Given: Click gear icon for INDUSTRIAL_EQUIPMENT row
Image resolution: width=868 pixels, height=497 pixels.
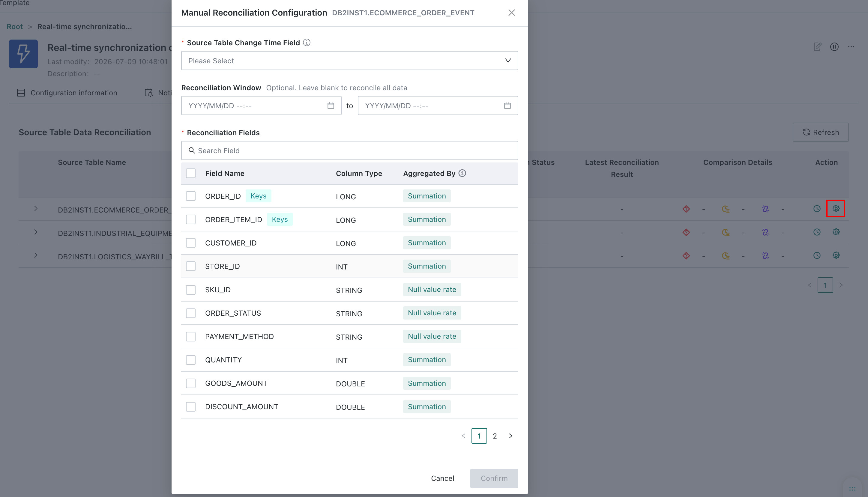Looking at the screenshot, I should [836, 232].
